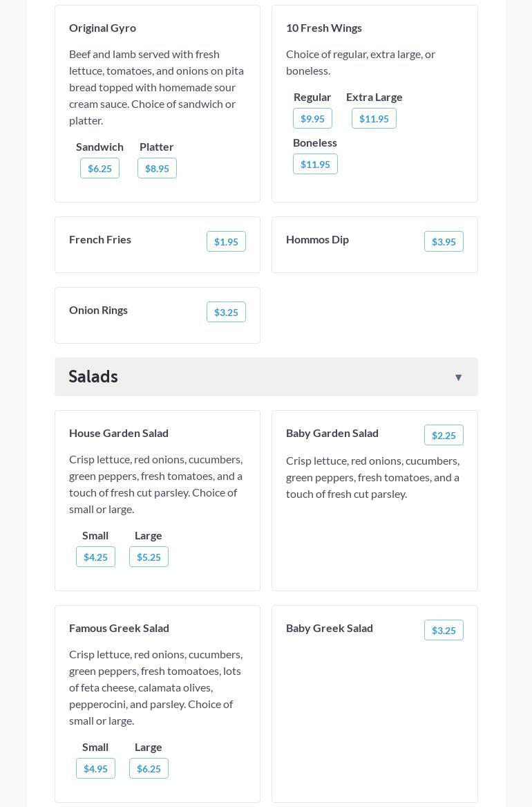Choose Large House Garden Salad $5.25
This screenshot has width=532, height=807.
[149, 557]
